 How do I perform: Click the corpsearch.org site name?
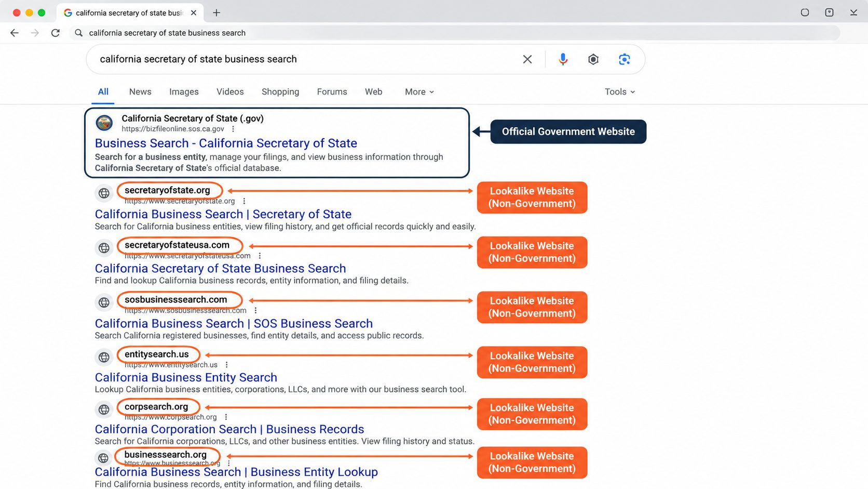(156, 407)
